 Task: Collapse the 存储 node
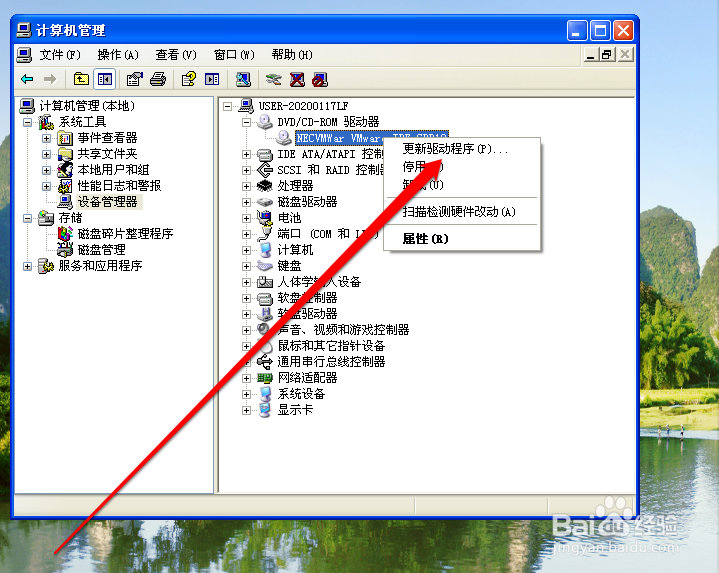28,218
